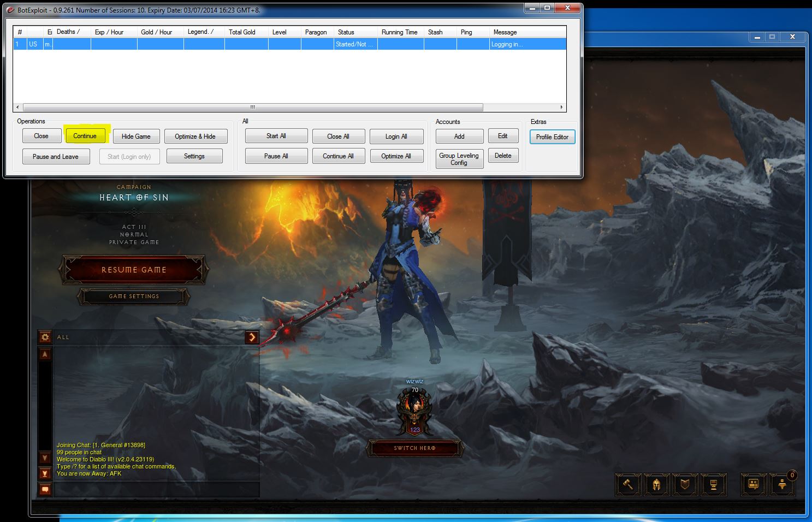This screenshot has height=522, width=812.
Task: Sort by Total Gold column header
Action: click(x=246, y=32)
